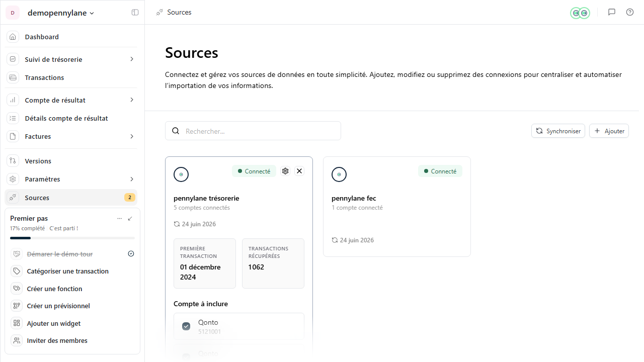Click the Synchroniser button
Viewport: 644px width, 362px height.
558,131
